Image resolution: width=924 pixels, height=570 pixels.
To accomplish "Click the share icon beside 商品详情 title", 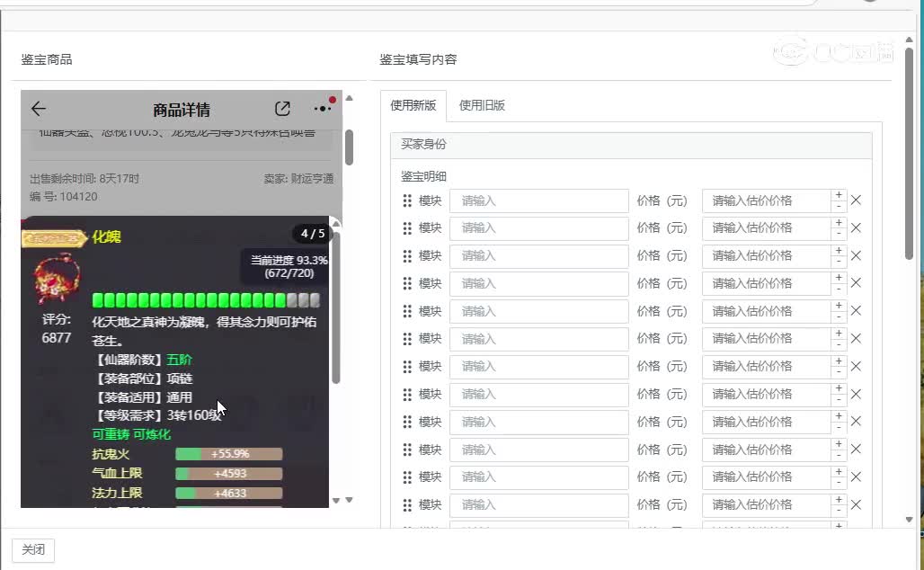I will [282, 109].
